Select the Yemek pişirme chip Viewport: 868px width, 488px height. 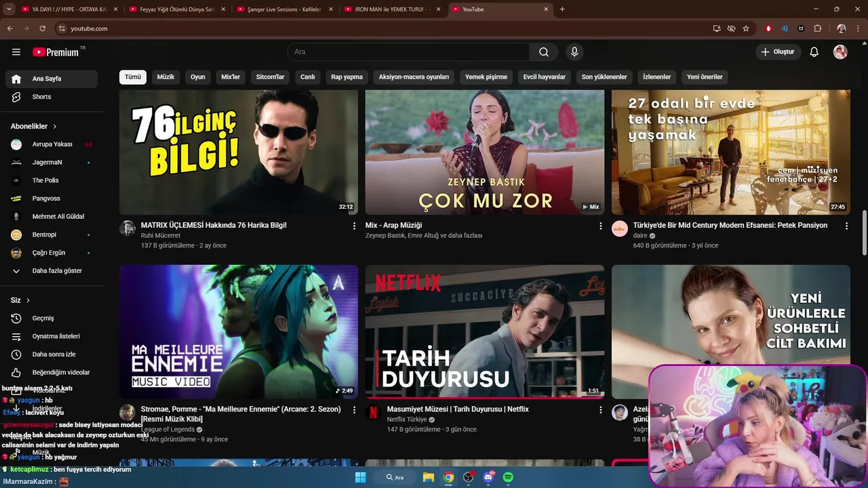(x=486, y=77)
